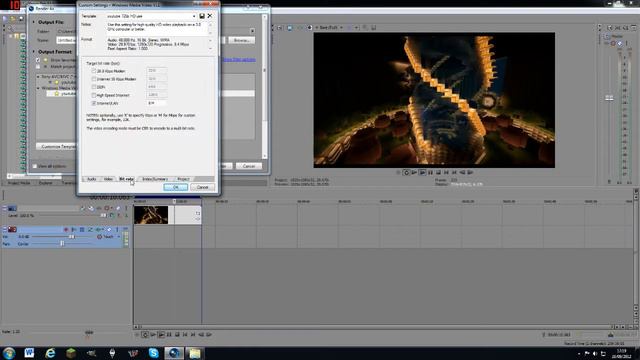640x360 pixels.
Task: Enable the Internet 56 Kbps Modem checkbox
Action: 94,79
